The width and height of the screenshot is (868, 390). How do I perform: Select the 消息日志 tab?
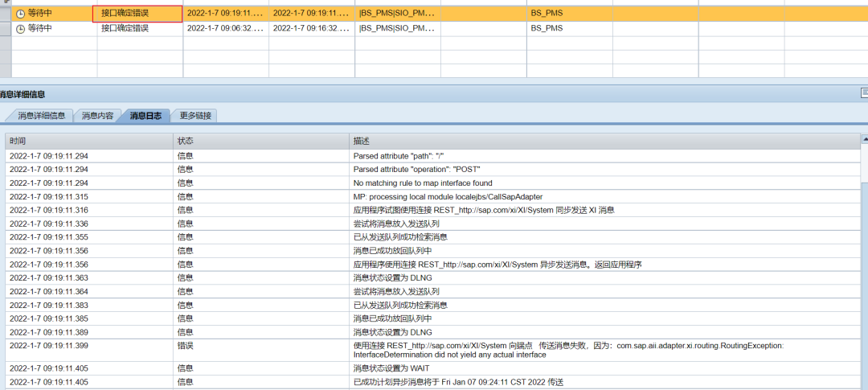tap(145, 116)
